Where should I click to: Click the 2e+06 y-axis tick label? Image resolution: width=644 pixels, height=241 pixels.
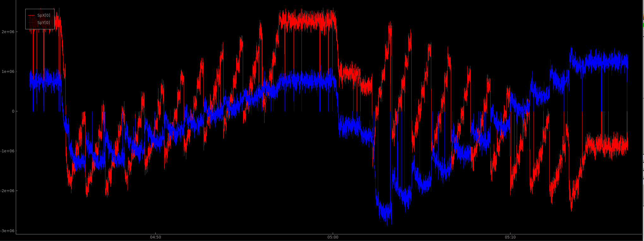(x=8, y=32)
